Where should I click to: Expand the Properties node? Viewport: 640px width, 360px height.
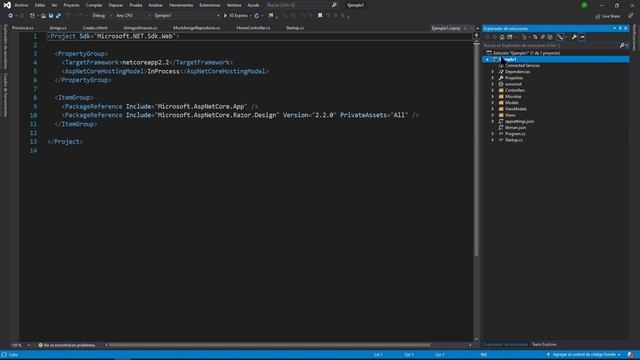[493, 78]
